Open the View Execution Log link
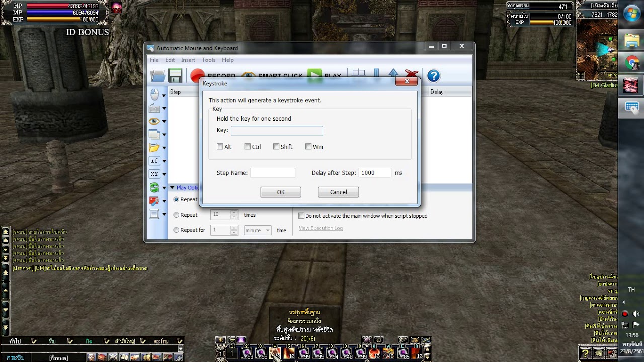Image resolution: width=644 pixels, height=362 pixels. 320,228
